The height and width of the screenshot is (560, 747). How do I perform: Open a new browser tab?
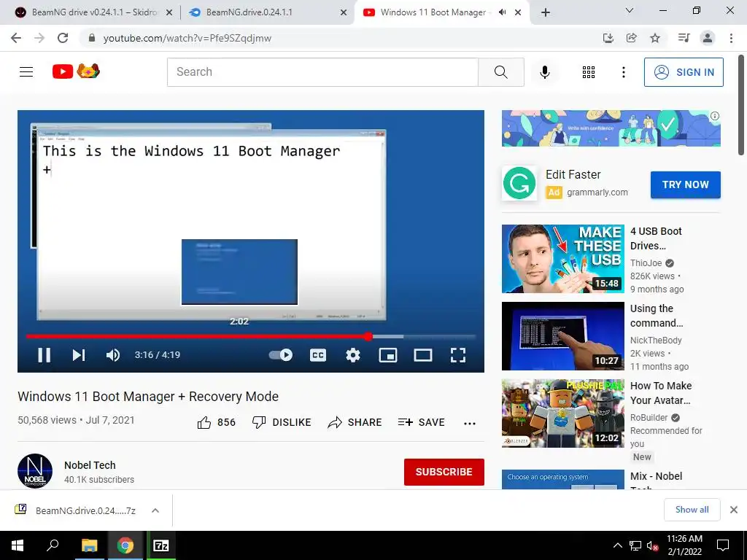546,12
